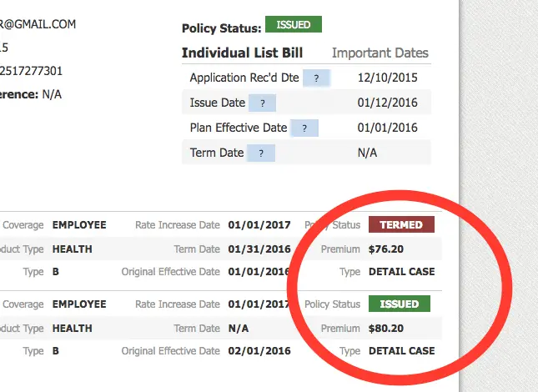Select the ISSUED badge in second coverage row

click(x=400, y=304)
